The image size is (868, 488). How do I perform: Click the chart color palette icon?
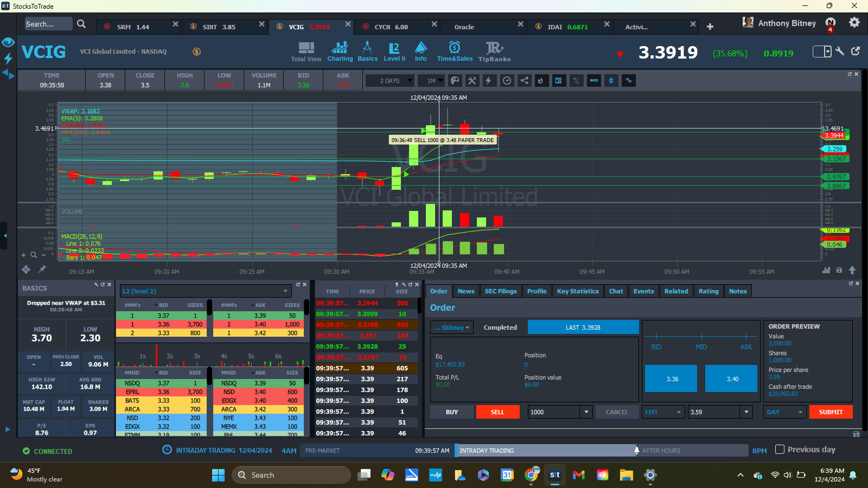(x=455, y=81)
